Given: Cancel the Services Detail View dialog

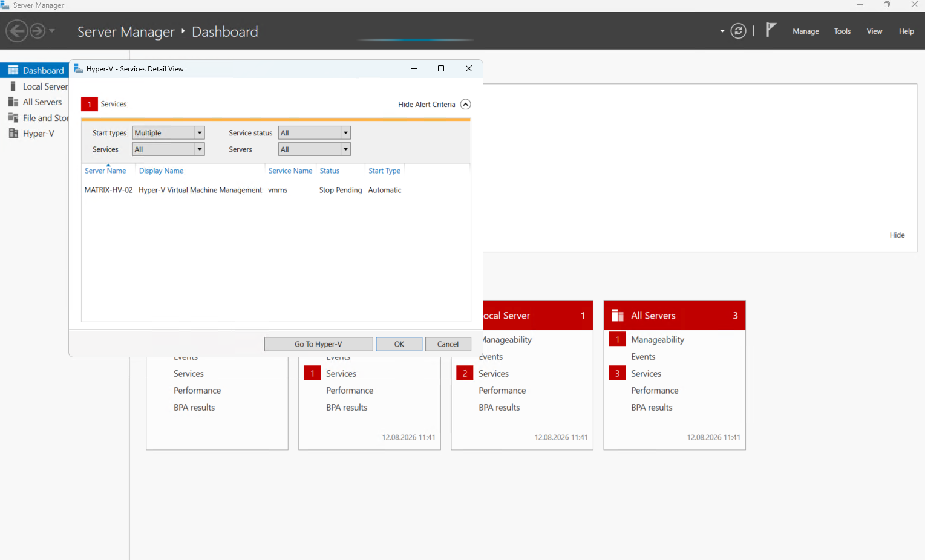Looking at the screenshot, I should 448,344.
